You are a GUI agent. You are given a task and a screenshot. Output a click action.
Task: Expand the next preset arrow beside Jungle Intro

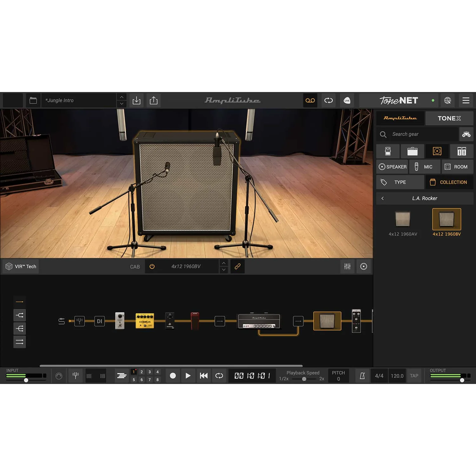tap(122, 104)
